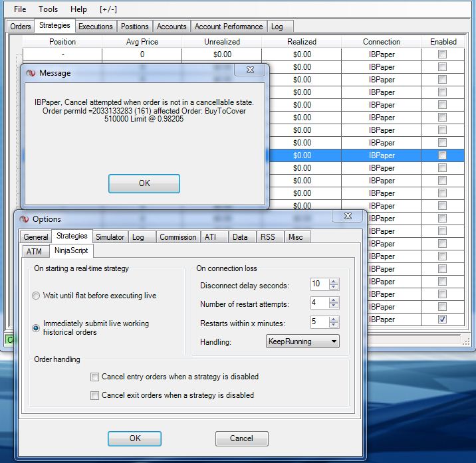Open the General tab in Options
Image resolution: width=476 pixels, height=463 pixels.
click(x=35, y=237)
